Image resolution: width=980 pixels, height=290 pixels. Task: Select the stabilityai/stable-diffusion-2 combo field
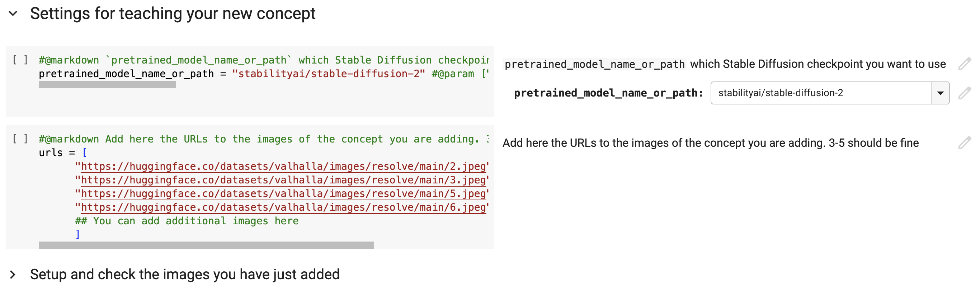(821, 93)
